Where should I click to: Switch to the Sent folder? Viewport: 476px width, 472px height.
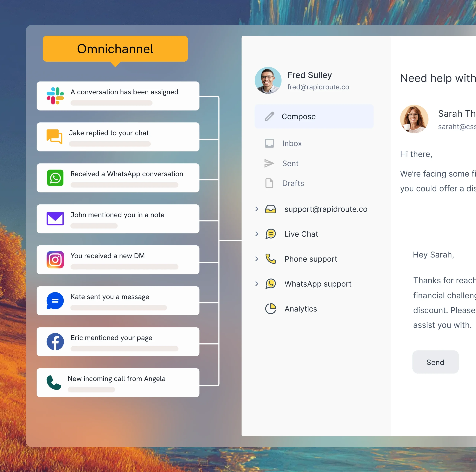(290, 163)
